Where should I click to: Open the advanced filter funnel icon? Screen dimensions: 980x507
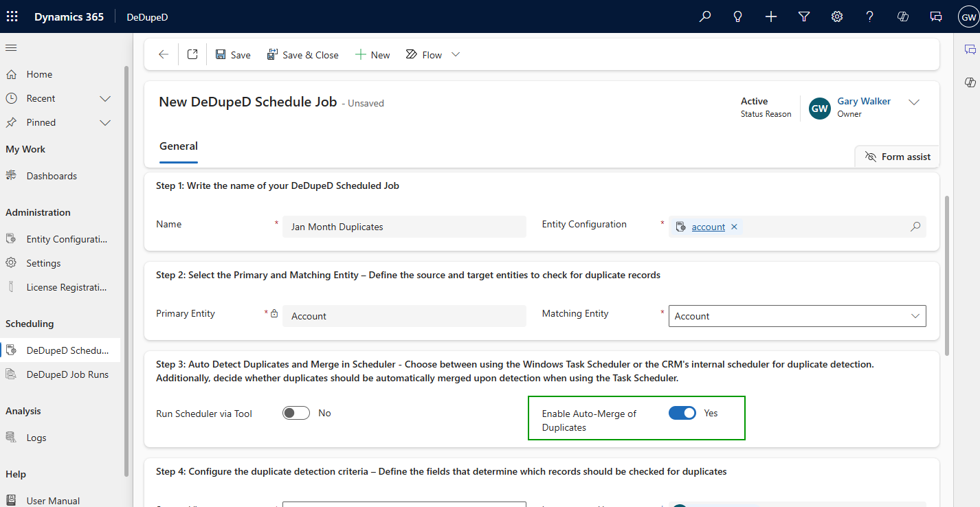(x=803, y=16)
